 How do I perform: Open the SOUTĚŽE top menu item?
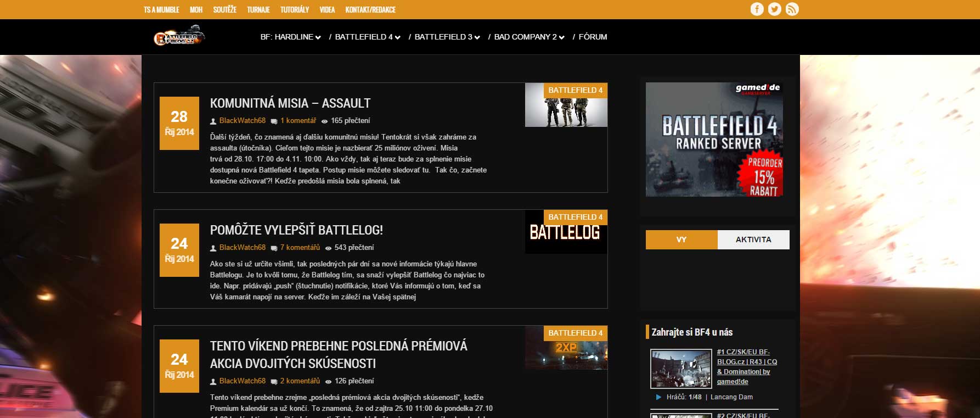click(x=224, y=9)
